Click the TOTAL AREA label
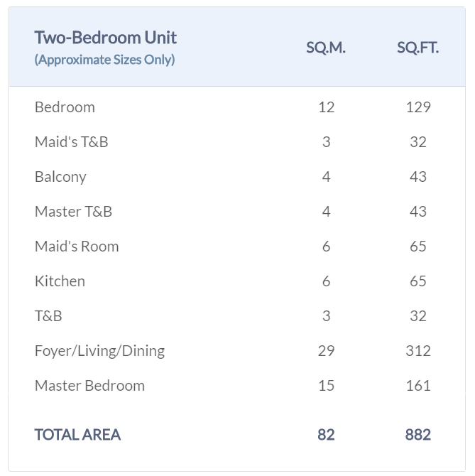The width and height of the screenshot is (475, 476). click(x=77, y=435)
